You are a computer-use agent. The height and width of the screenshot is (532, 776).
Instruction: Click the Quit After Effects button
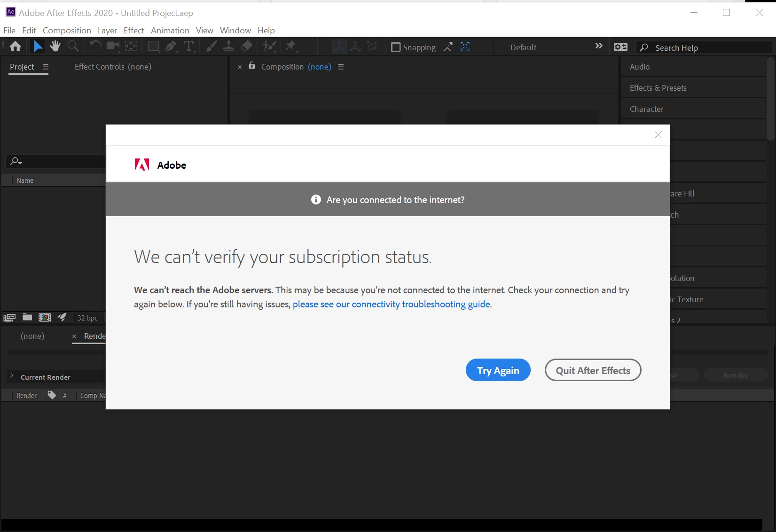click(593, 370)
